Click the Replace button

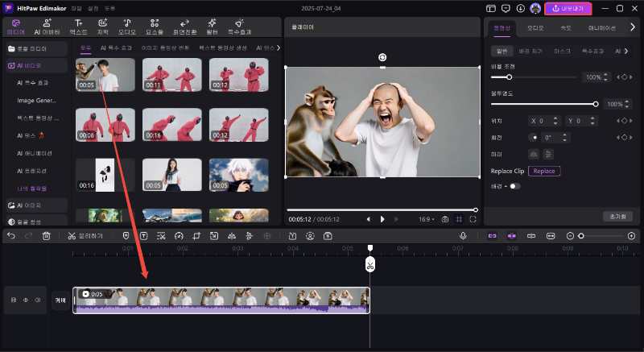coord(544,171)
